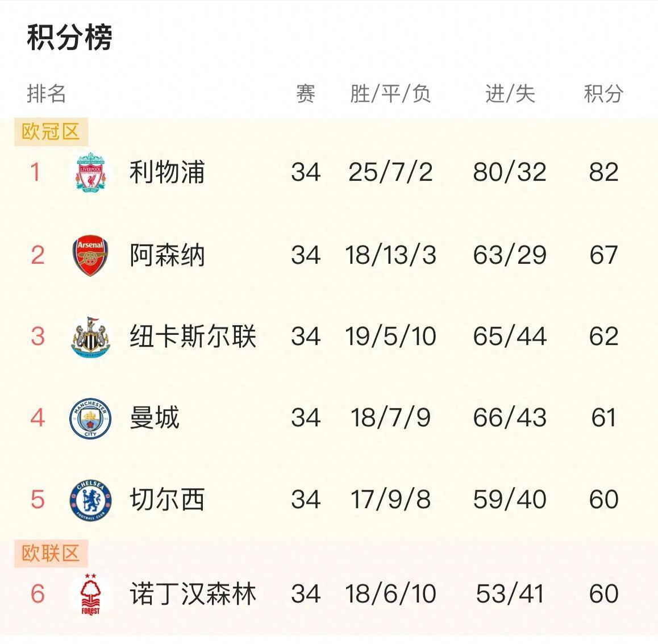Click the 欧联区 zone label
The height and width of the screenshot is (644, 658).
tap(51, 553)
